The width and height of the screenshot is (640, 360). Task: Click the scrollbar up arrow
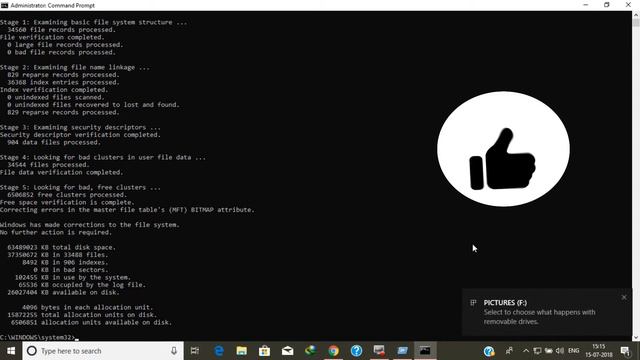click(x=636, y=15)
